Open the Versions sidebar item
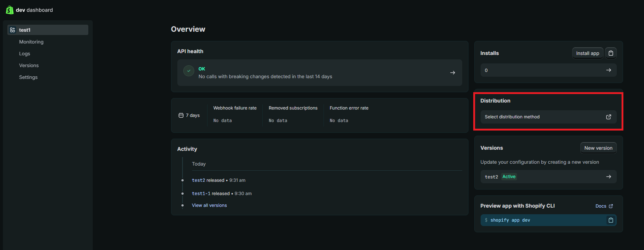 (x=29, y=65)
